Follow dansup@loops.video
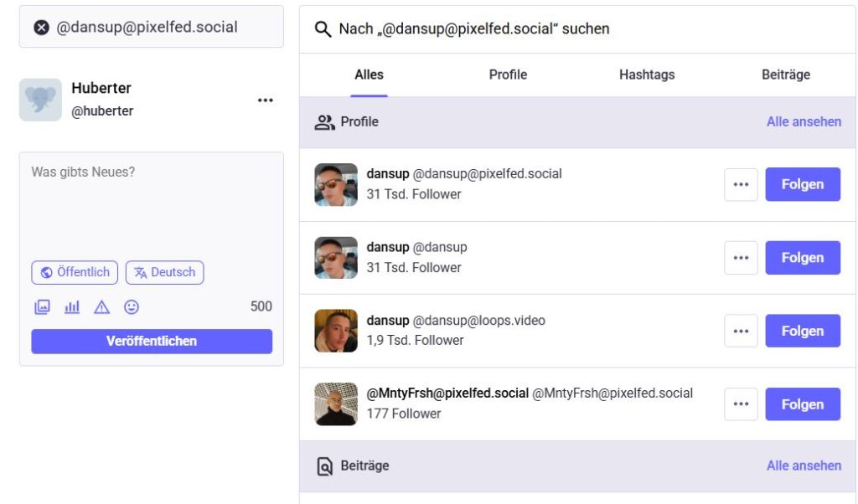This screenshot has width=858, height=504. tap(803, 331)
